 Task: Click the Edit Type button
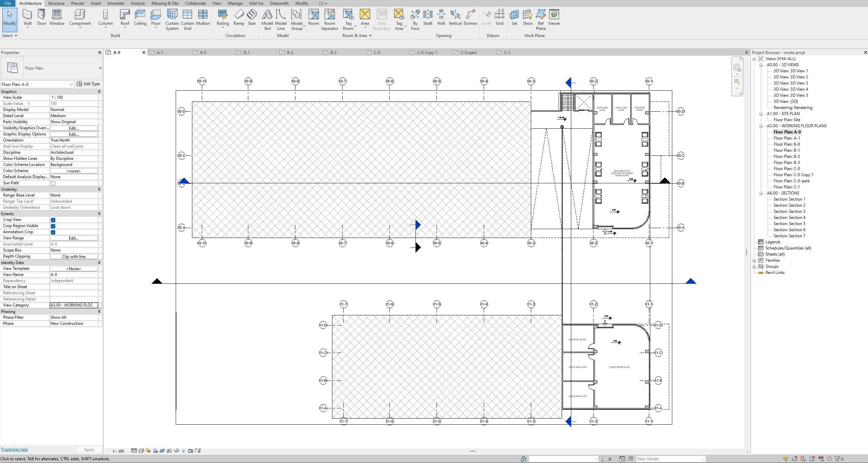tap(88, 84)
